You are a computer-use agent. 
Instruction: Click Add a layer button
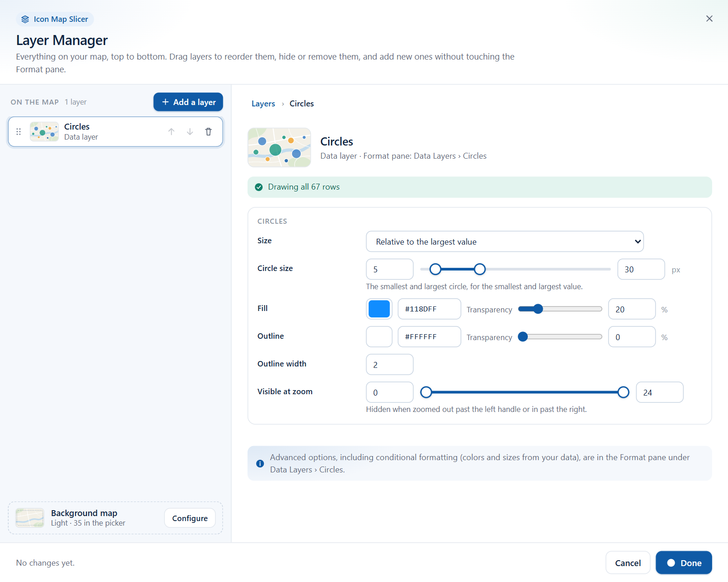(x=188, y=102)
